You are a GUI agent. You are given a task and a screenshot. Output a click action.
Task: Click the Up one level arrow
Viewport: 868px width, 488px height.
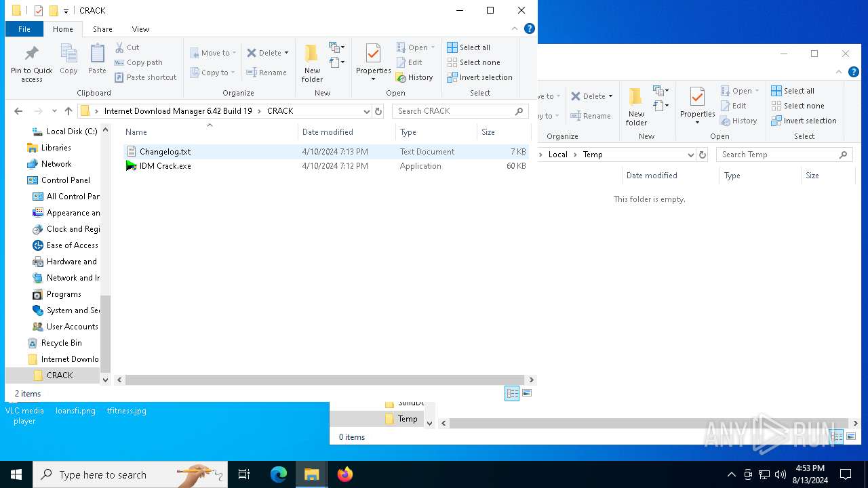[68, 111]
